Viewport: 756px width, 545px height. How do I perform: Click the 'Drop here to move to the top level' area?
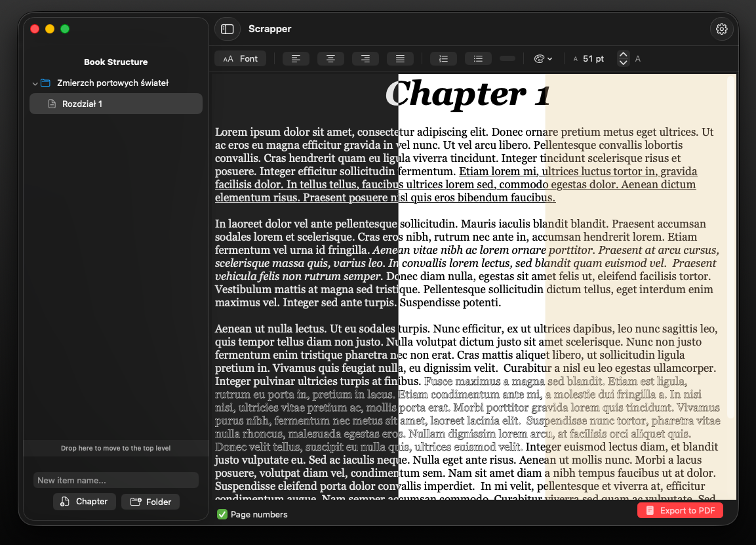tap(115, 448)
